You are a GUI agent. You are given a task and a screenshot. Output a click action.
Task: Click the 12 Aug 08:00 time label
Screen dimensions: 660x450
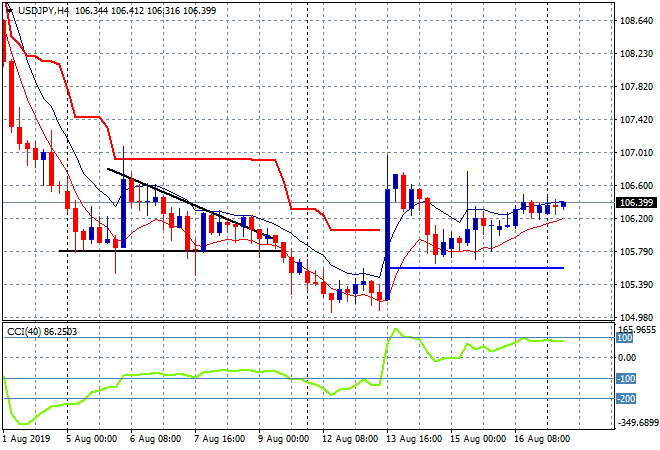coord(350,439)
